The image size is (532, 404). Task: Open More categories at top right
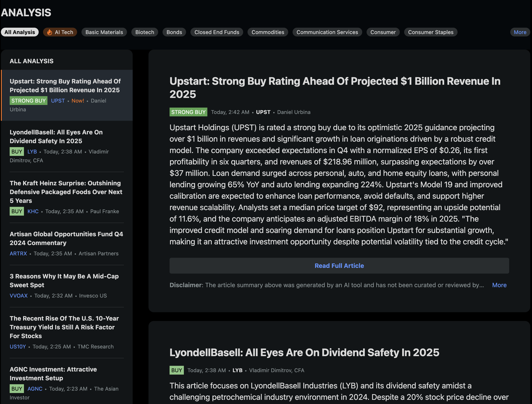(520, 32)
